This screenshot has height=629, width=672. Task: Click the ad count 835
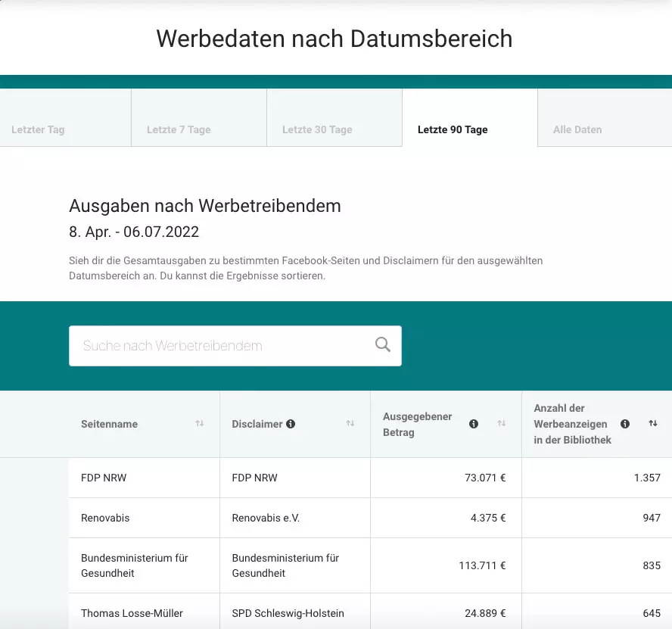click(x=652, y=565)
